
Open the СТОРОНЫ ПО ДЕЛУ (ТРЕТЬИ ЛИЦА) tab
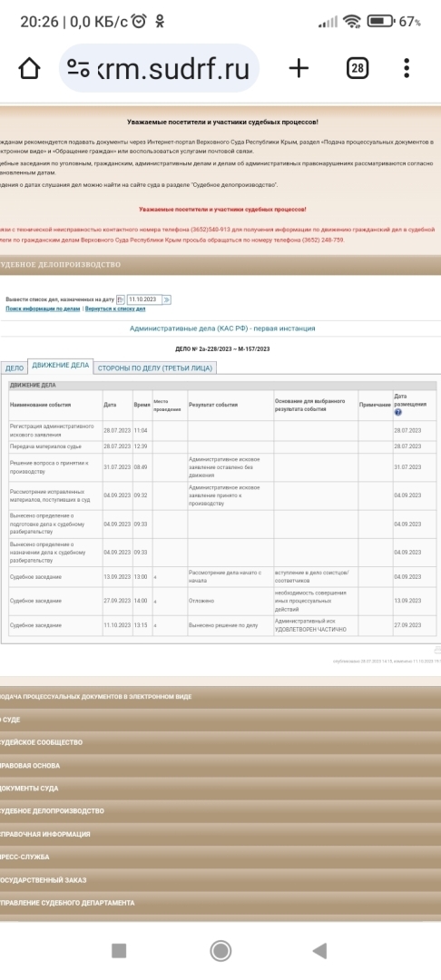(x=155, y=368)
